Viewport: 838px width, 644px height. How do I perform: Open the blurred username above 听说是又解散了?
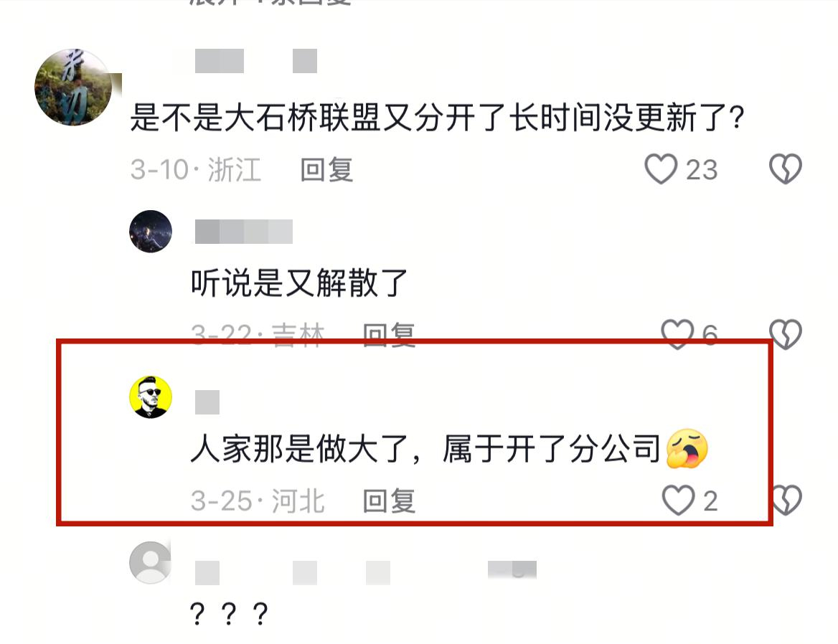[x=244, y=231]
